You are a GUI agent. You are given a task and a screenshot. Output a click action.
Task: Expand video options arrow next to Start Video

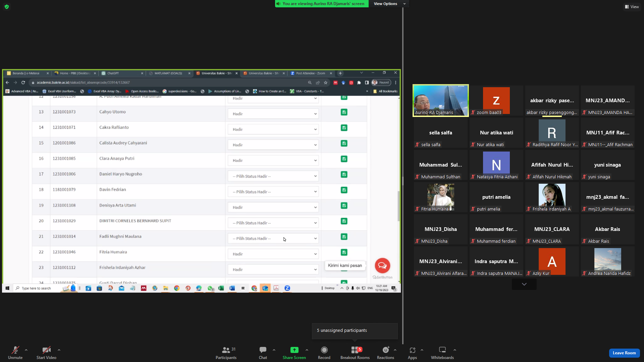point(59,350)
